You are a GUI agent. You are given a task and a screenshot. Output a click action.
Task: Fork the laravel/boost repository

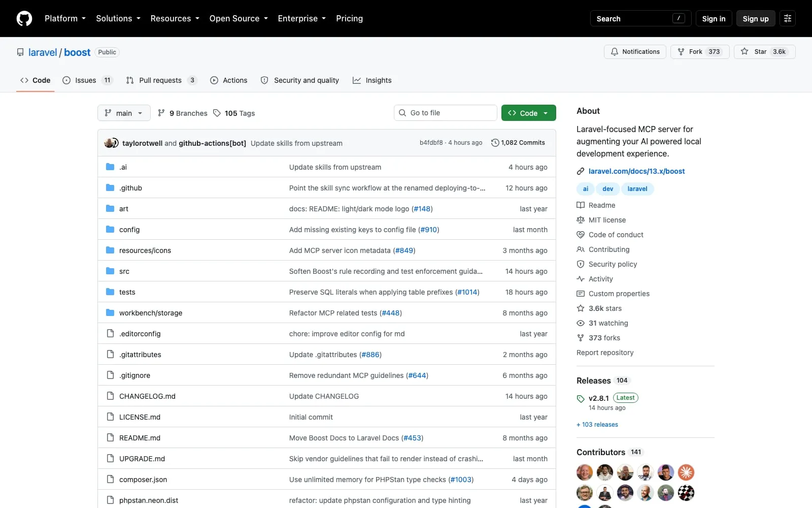700,52
